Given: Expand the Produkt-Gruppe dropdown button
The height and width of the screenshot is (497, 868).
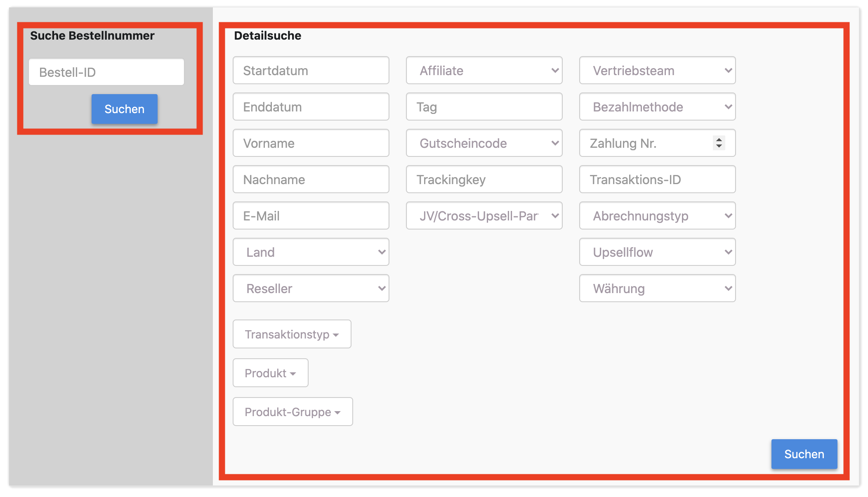Looking at the screenshot, I should click(292, 412).
